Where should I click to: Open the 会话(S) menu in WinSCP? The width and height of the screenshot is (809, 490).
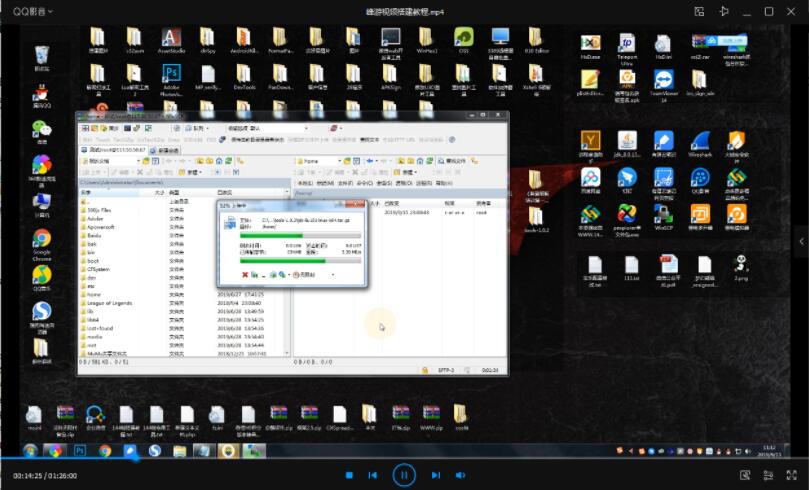pos(383,183)
